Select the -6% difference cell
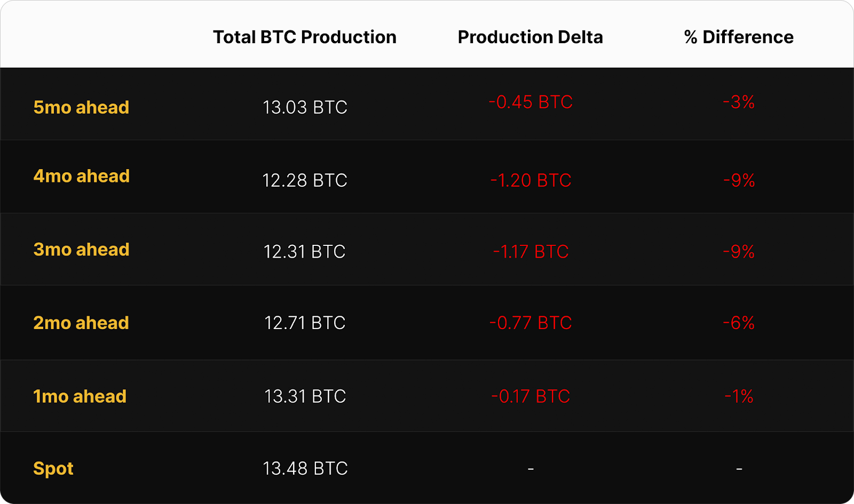This screenshot has height=504, width=854. [739, 323]
